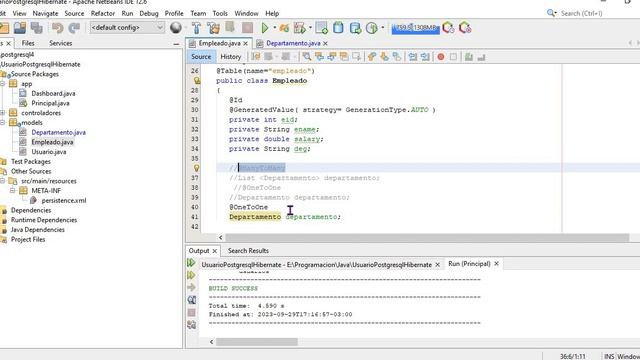Click the Redo arrow icon

(74, 28)
